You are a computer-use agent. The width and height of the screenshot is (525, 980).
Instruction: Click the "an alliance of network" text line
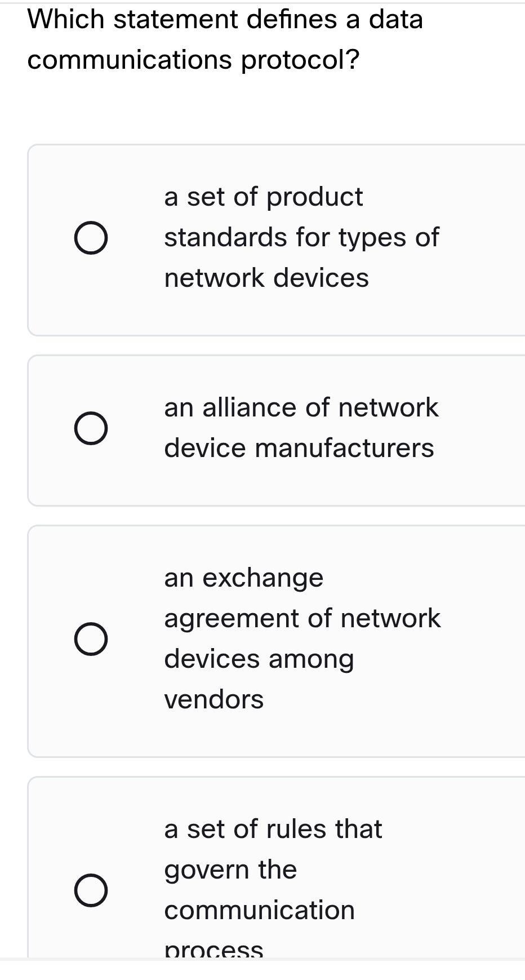pos(301,408)
